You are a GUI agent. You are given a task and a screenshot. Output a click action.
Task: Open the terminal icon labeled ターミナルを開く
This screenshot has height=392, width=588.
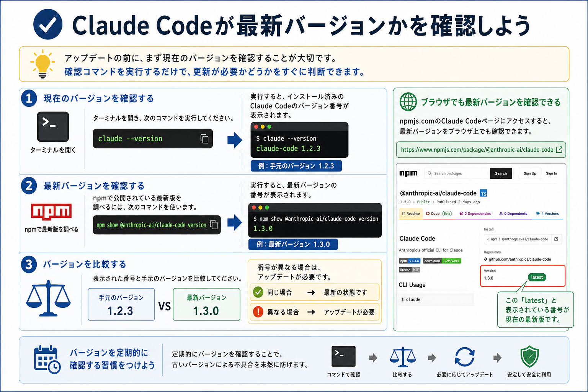point(53,127)
